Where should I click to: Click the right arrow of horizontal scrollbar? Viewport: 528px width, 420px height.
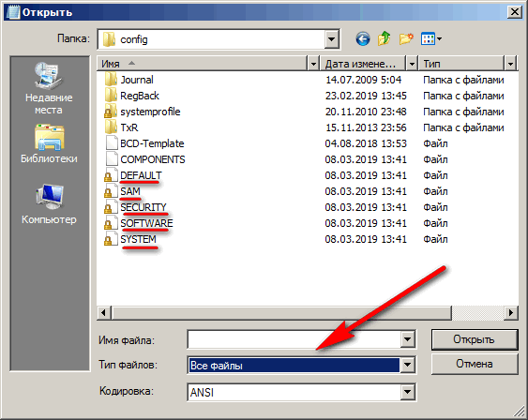pos(511,312)
